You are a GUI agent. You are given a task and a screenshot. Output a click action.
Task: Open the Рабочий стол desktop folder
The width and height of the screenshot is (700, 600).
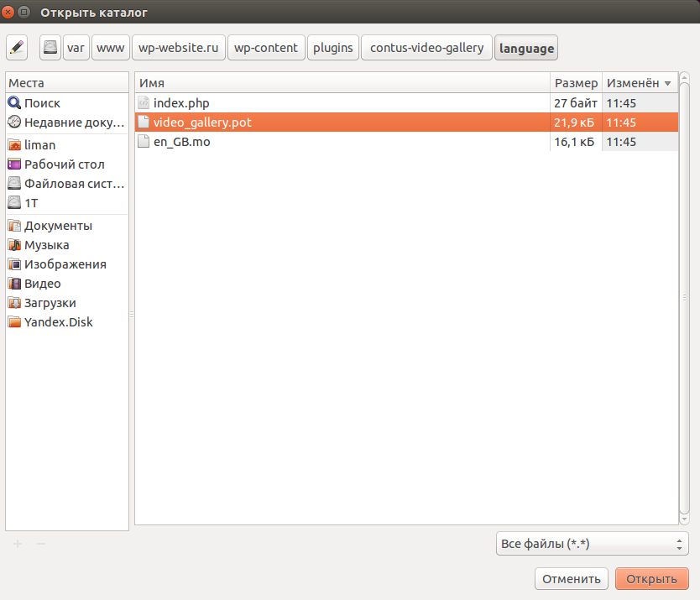(64, 164)
